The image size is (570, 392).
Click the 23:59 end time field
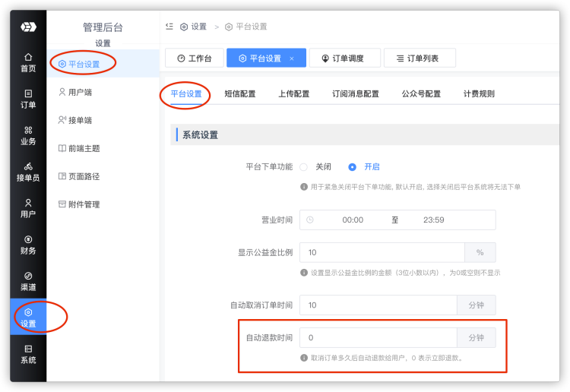click(433, 220)
